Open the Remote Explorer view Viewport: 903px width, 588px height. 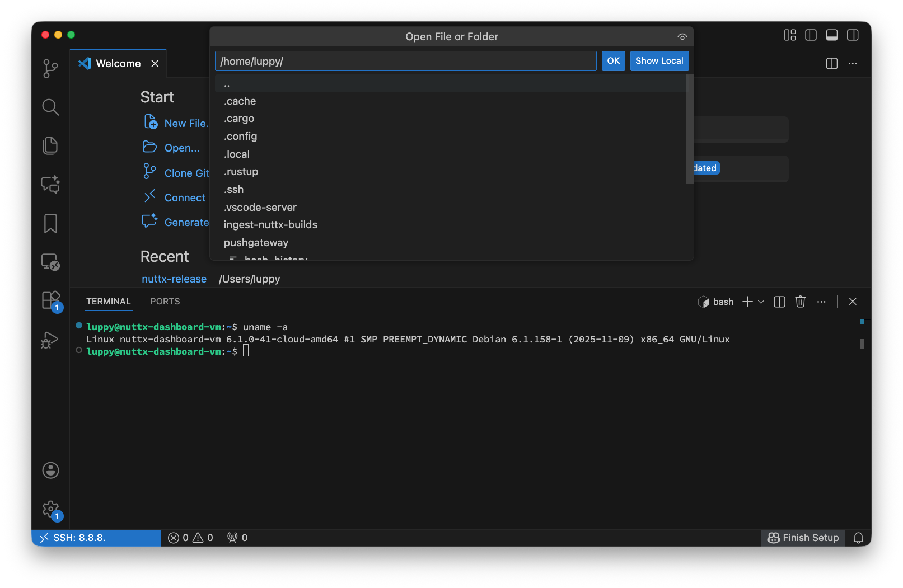pyautogui.click(x=50, y=262)
